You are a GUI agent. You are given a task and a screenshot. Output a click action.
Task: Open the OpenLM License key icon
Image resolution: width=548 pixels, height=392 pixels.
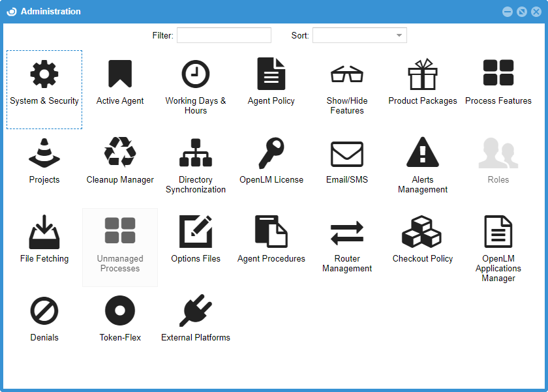pos(271,153)
